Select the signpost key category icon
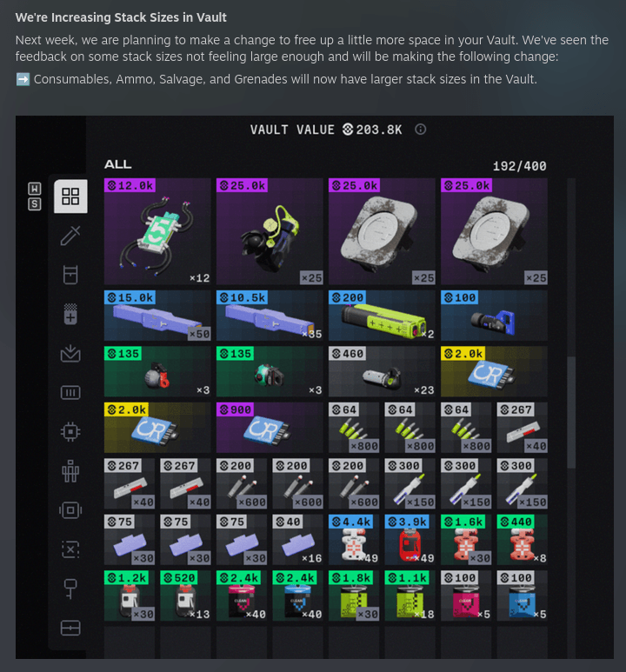Image resolution: width=626 pixels, height=672 pixels. coord(70,589)
